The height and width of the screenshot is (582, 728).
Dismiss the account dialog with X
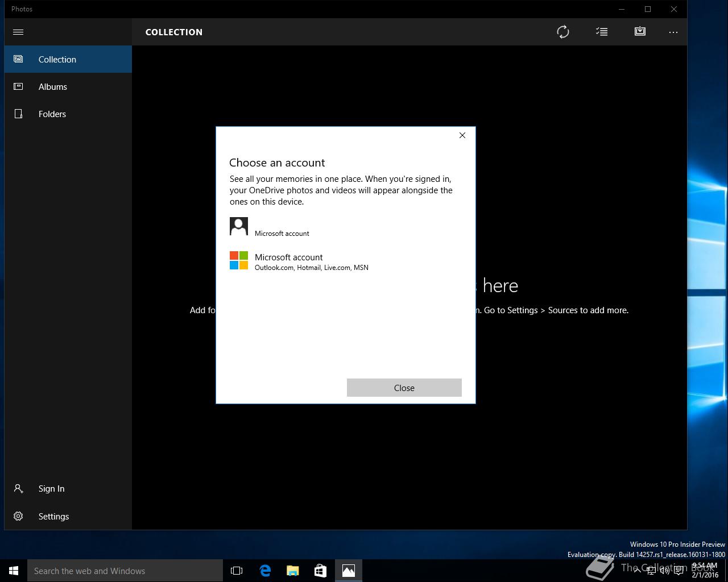[462, 135]
